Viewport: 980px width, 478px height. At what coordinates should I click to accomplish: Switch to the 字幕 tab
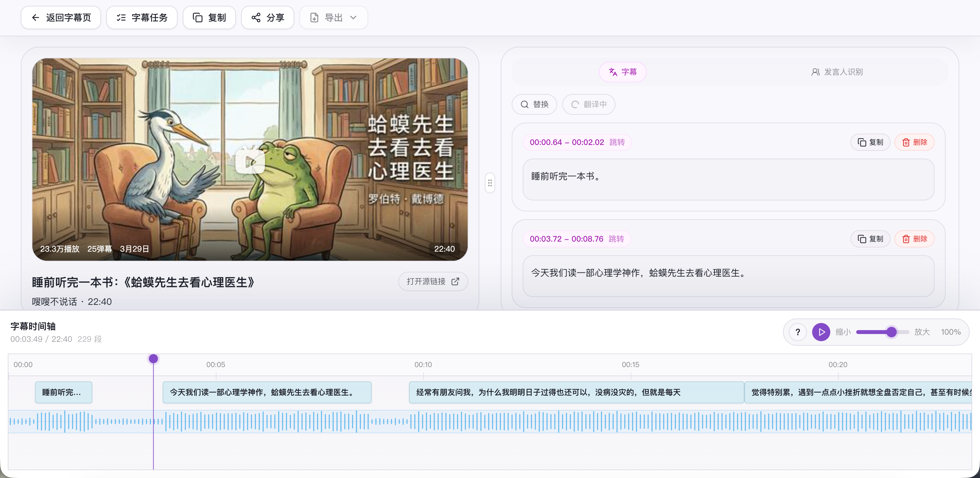click(623, 72)
